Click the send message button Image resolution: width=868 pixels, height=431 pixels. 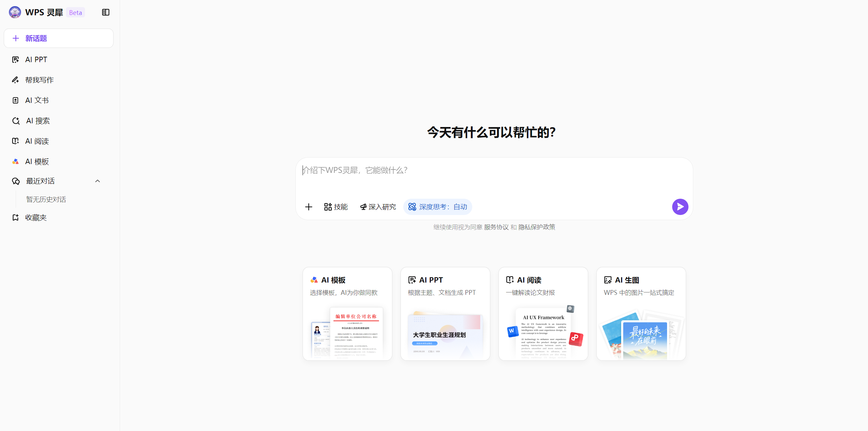(x=680, y=206)
